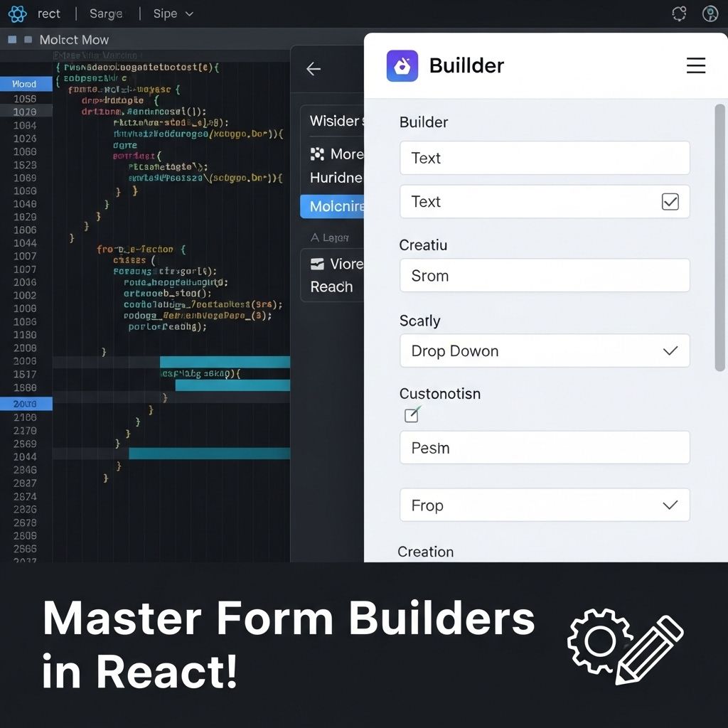The image size is (728, 728).
Task: Select the highlighted Molcnire list item
Action: (x=333, y=207)
